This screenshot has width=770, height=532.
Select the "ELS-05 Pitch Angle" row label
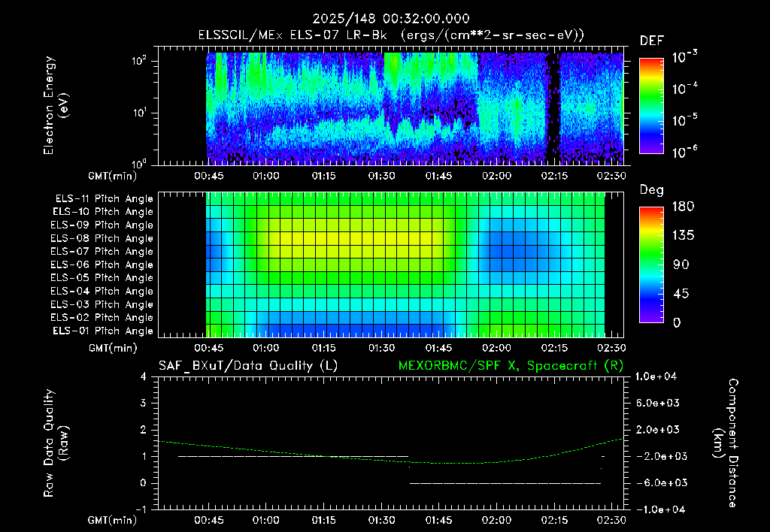click(x=102, y=278)
